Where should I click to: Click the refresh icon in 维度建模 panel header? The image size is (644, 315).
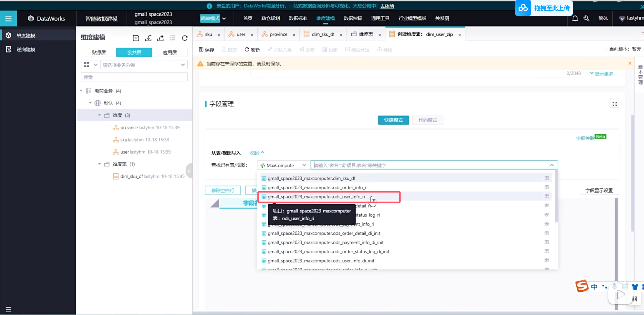[185, 38]
